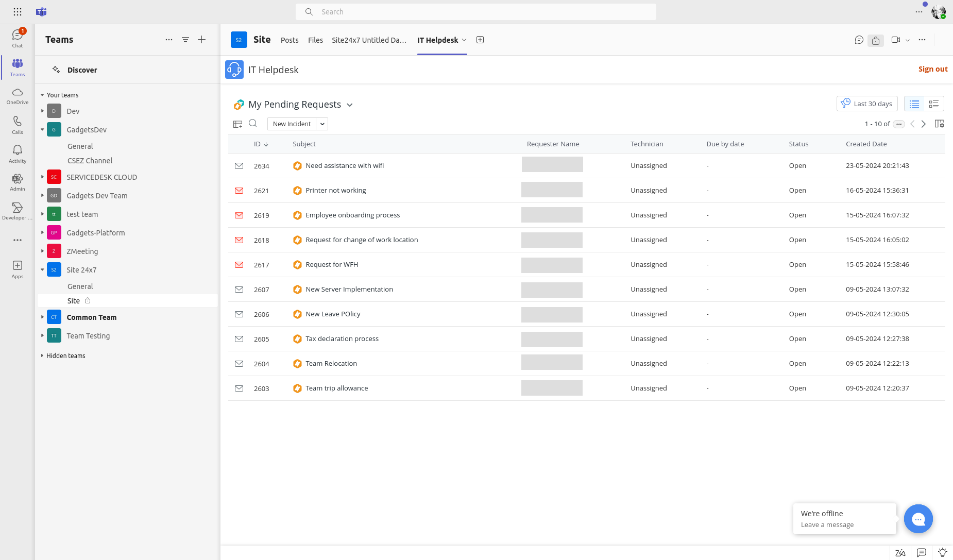Show more apps via sidebar ellipsis
953x560 pixels.
18,240
